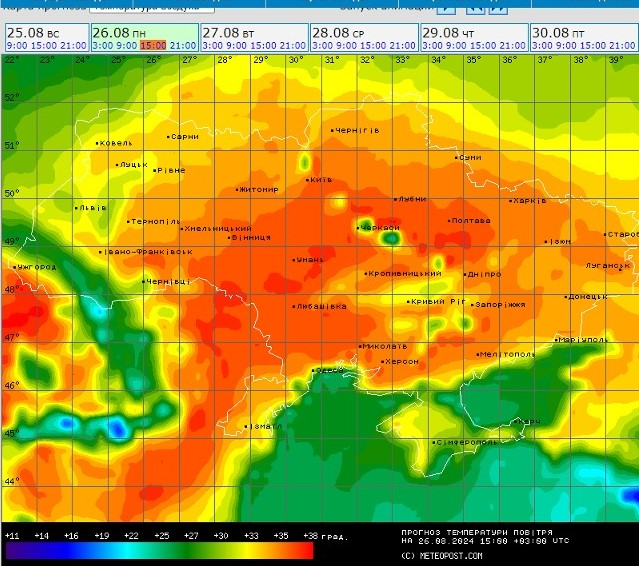
Task: Click the Львів city marker
Action: pos(77,209)
